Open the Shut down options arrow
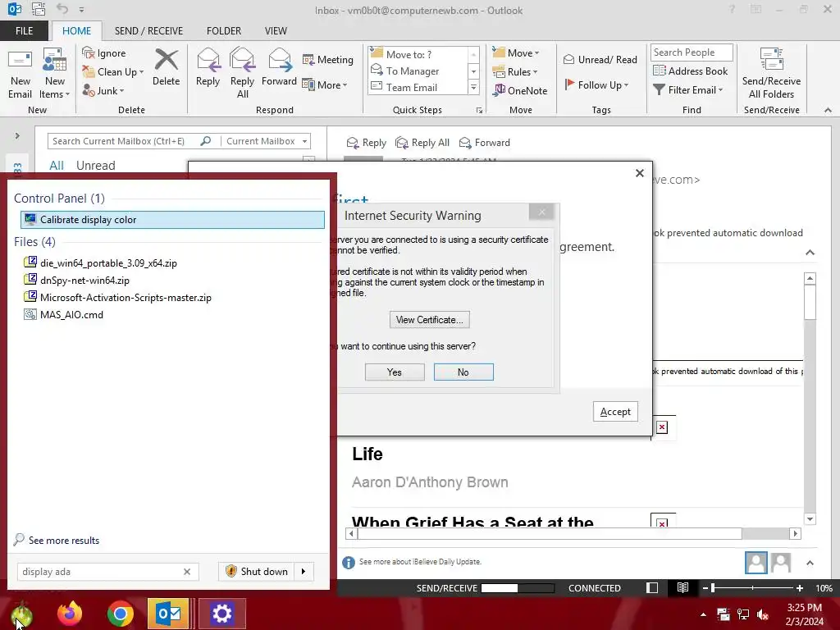The image size is (840, 630). click(x=304, y=572)
